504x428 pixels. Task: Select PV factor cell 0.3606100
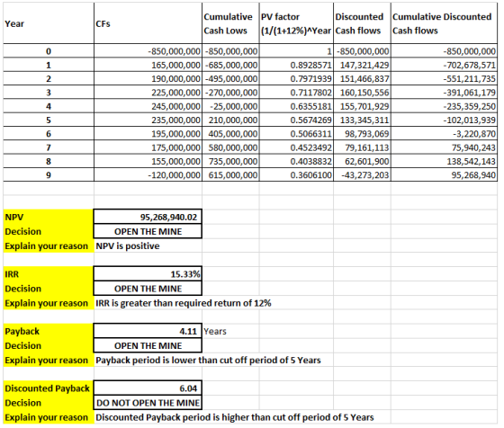point(296,175)
